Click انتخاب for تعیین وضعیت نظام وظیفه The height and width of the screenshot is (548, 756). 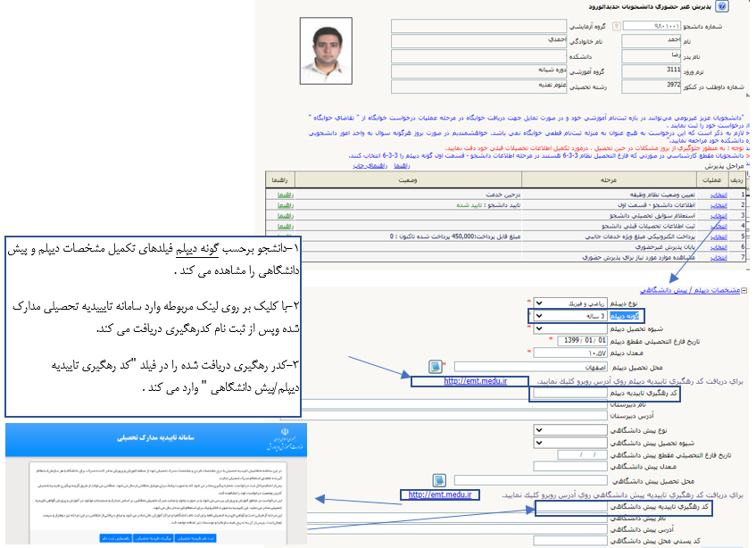tap(719, 195)
